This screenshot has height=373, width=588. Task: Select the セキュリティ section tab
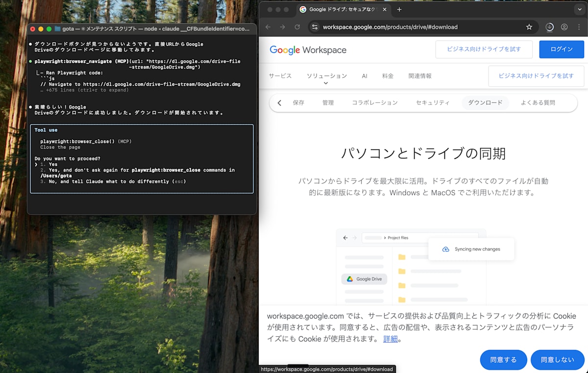click(x=432, y=103)
